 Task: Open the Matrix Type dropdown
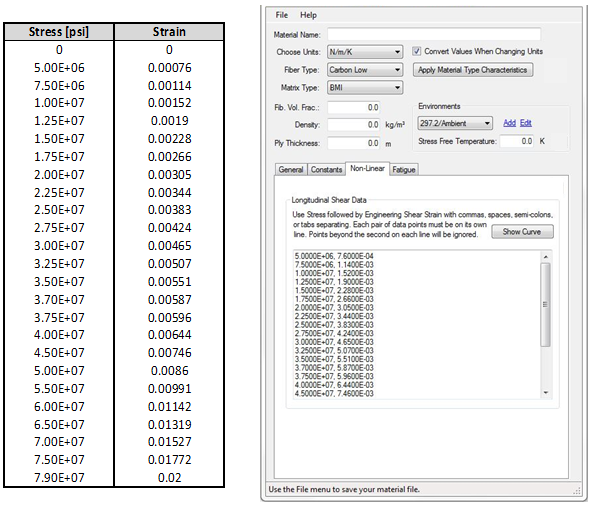(365, 88)
